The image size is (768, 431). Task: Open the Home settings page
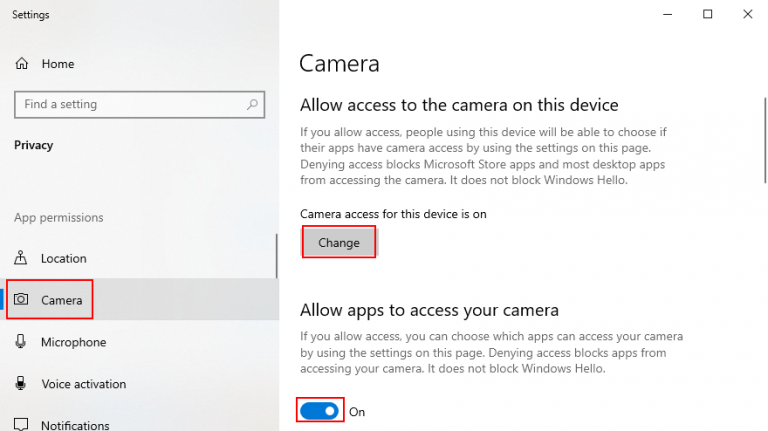[57, 64]
